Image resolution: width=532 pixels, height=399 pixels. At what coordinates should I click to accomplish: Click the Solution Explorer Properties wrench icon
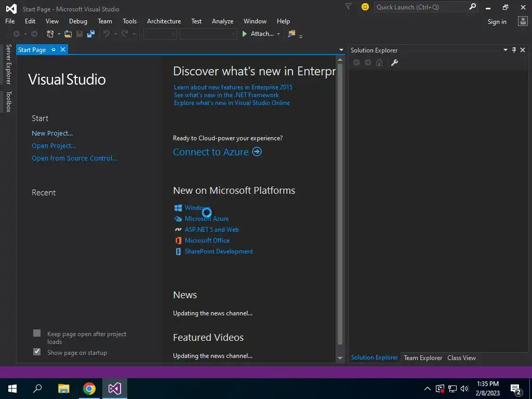[x=394, y=62]
